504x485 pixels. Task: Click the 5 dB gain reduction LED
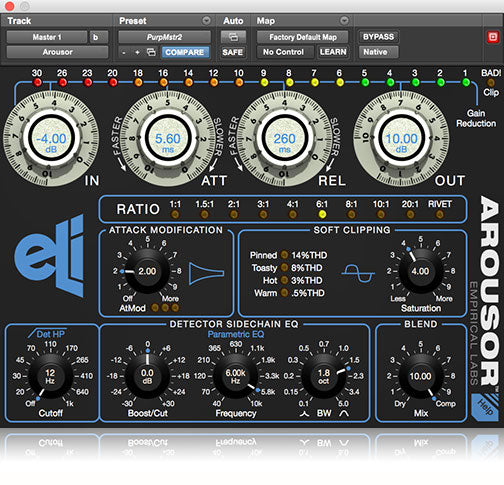pos(365,82)
